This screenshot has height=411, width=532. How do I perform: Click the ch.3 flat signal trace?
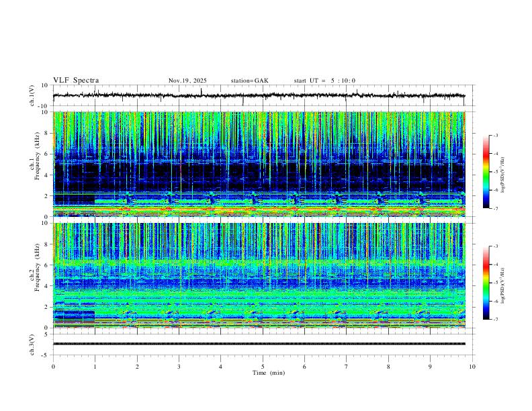tap(259, 344)
